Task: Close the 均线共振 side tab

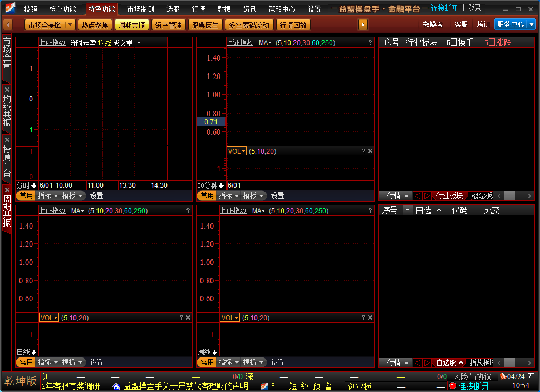Action: point(7,90)
